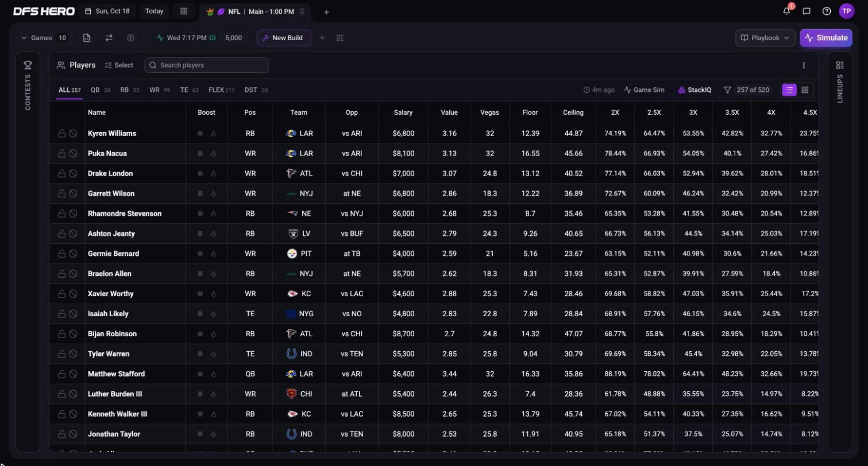The height and width of the screenshot is (466, 868).
Task: Select the WR position tab
Action: [x=159, y=90]
